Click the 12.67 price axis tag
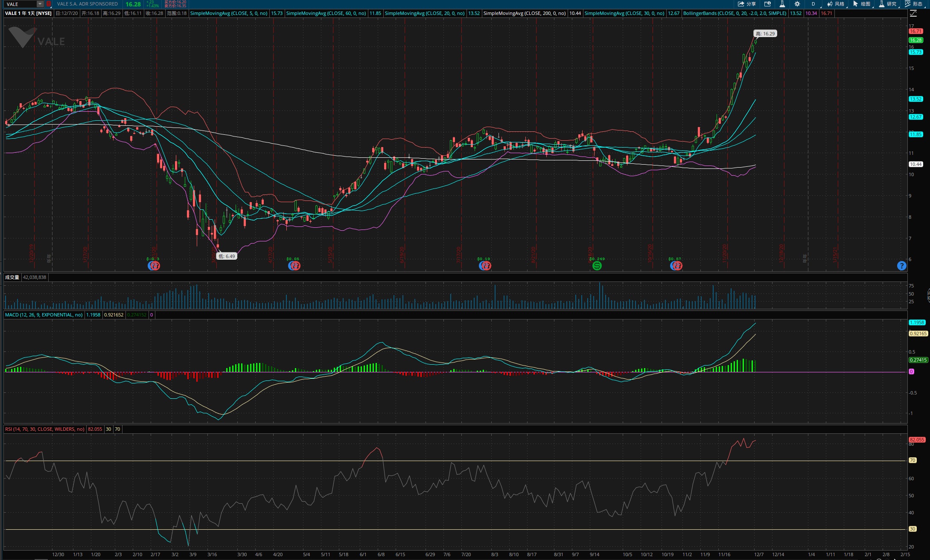The image size is (930, 560). click(x=915, y=117)
